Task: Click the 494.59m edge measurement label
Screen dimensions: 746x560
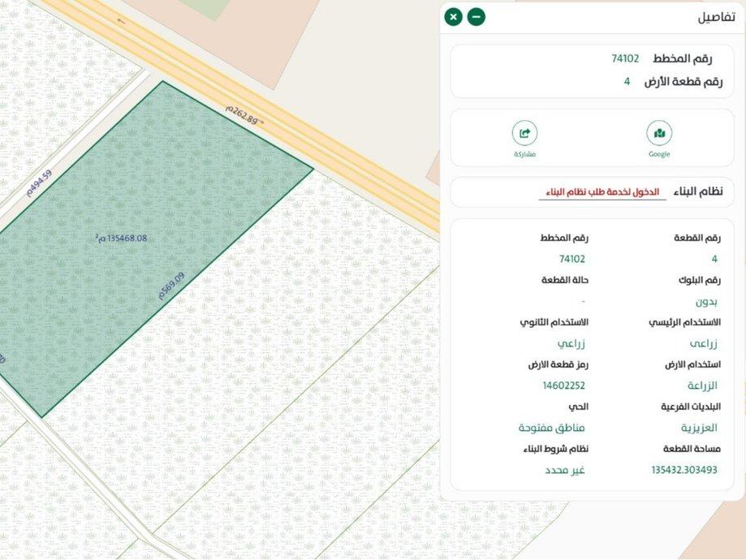Action: click(x=38, y=183)
